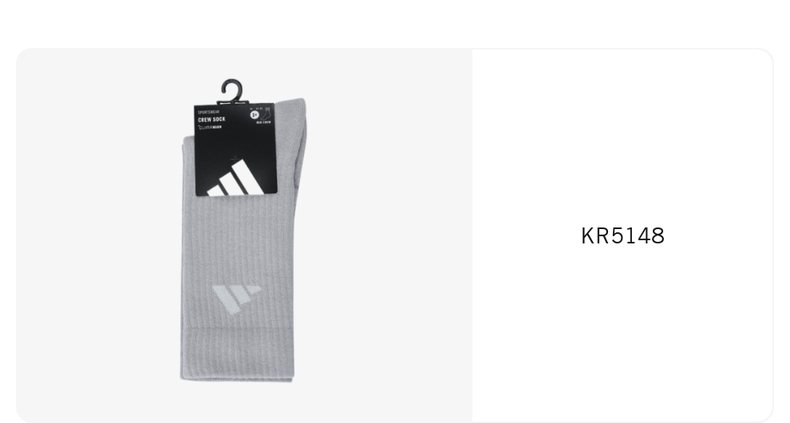Click the MID CREW caption on the label
Viewport: 790px width, 423px height.
click(x=264, y=122)
